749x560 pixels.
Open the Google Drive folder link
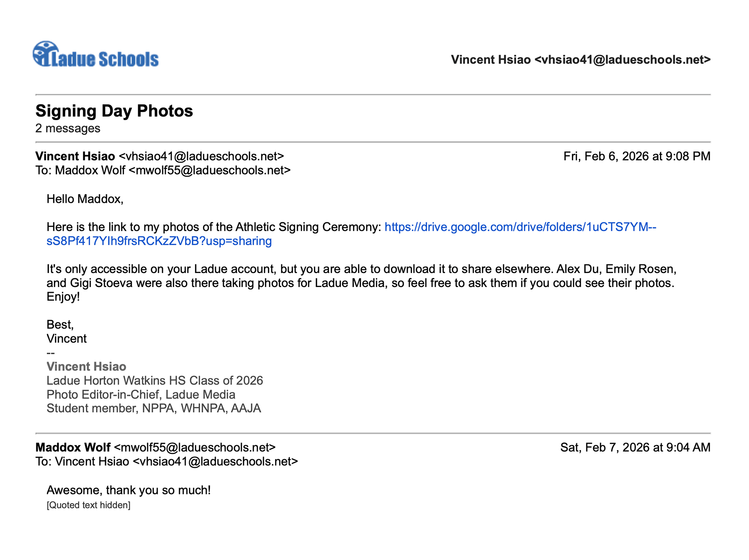pyautogui.click(x=520, y=227)
